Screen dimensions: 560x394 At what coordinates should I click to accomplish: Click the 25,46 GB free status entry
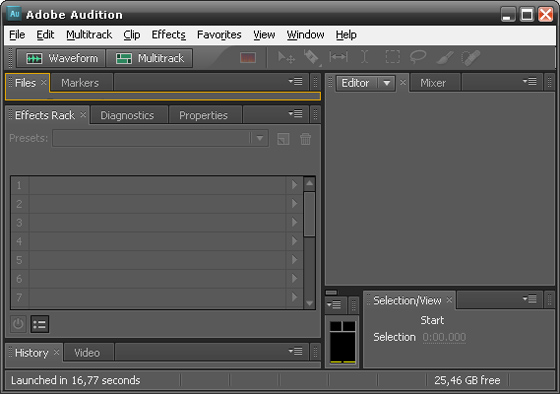click(467, 380)
